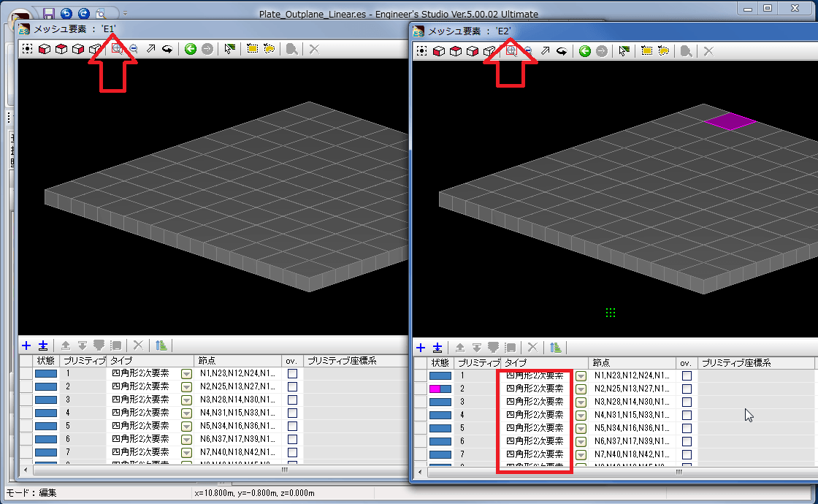This screenshot has width=818, height=504.
Task: Toggle the ov. checkbox for row 1 in E2
Action: tap(687, 376)
